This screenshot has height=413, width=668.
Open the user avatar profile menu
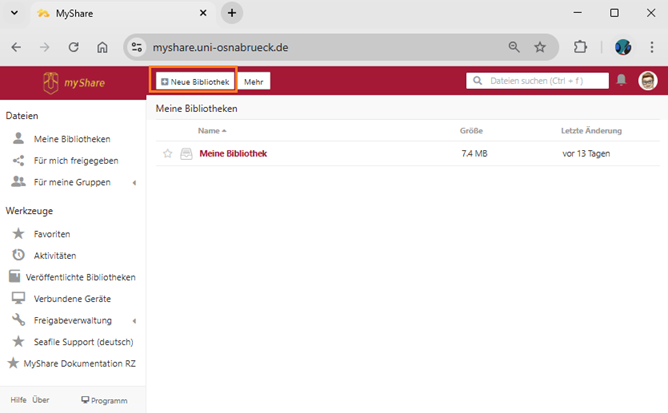[x=647, y=80]
